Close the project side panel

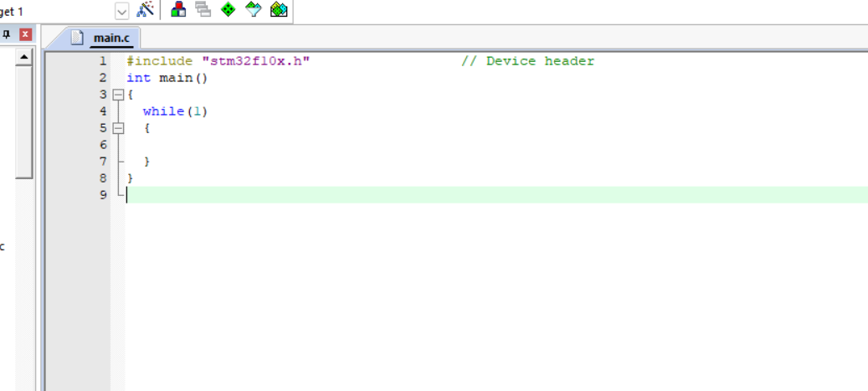[x=25, y=35]
